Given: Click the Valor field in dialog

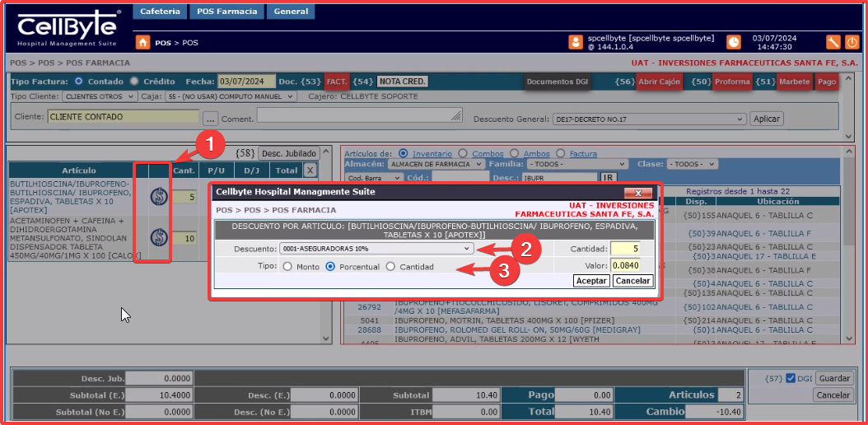Looking at the screenshot, I should 626,265.
